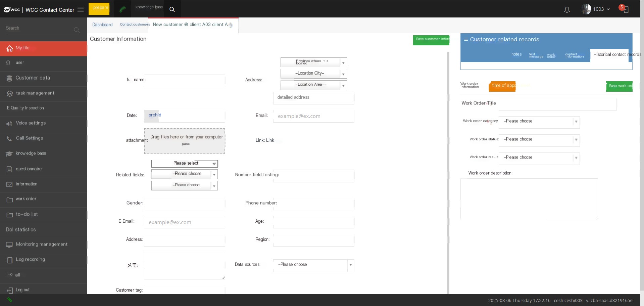The width and height of the screenshot is (644, 306).
Task: Open the Work order category dropdown
Action: [539, 122]
